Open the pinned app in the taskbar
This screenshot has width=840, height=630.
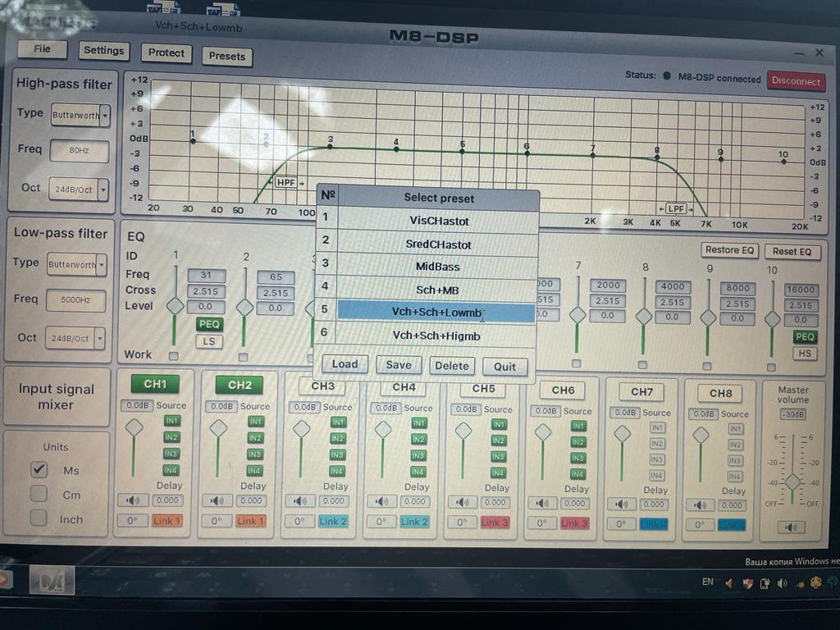pos(52,581)
